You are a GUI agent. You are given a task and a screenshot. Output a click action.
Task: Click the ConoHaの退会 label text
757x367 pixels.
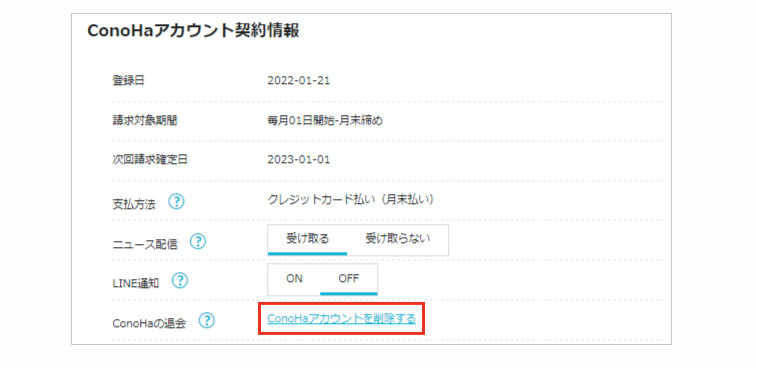(x=149, y=323)
